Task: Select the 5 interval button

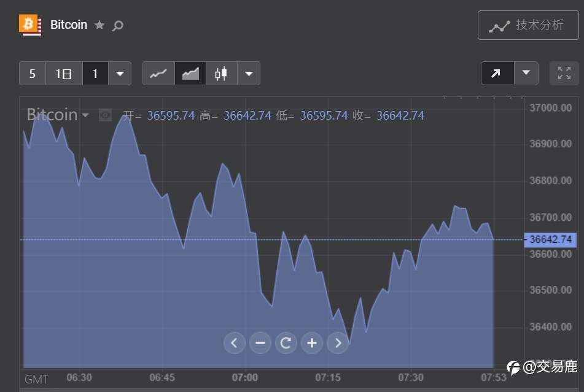Action: click(x=33, y=74)
